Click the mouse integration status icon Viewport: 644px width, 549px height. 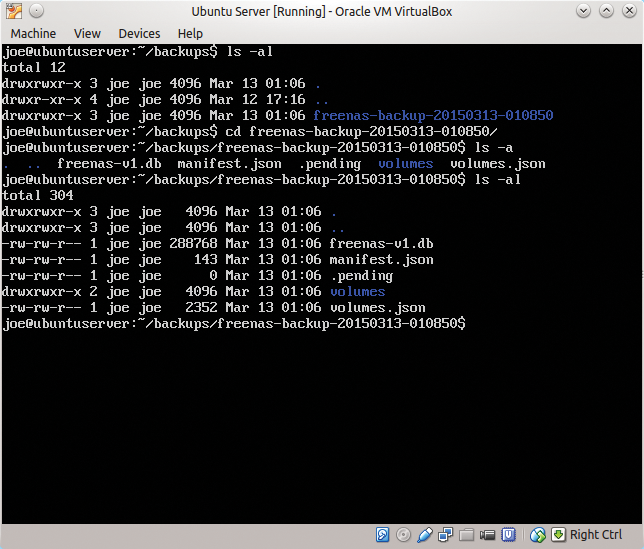538,535
